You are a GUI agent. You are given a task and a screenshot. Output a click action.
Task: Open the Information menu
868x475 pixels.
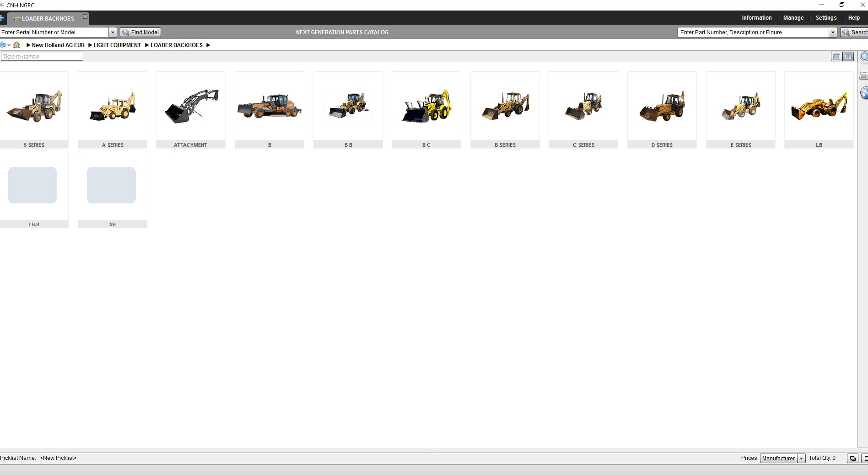click(757, 17)
